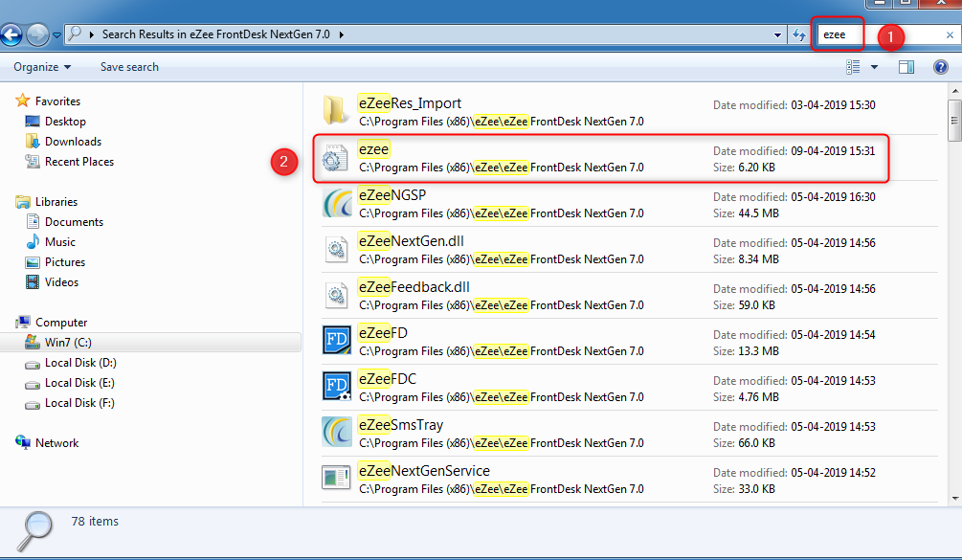Click the eZeeFDC application icon
Image resolution: width=962 pixels, height=560 pixels.
click(x=337, y=386)
